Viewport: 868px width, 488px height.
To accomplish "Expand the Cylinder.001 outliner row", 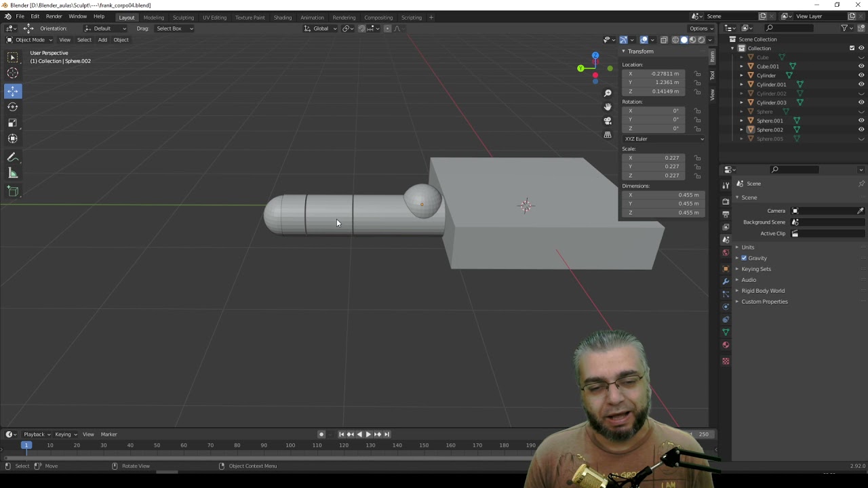I will tap(741, 85).
